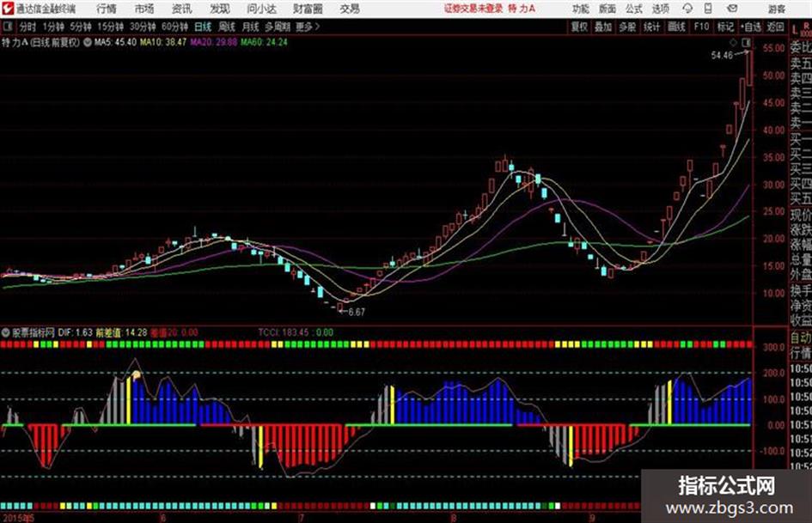
Task: Open the 问小达 menu
Action: (x=261, y=9)
